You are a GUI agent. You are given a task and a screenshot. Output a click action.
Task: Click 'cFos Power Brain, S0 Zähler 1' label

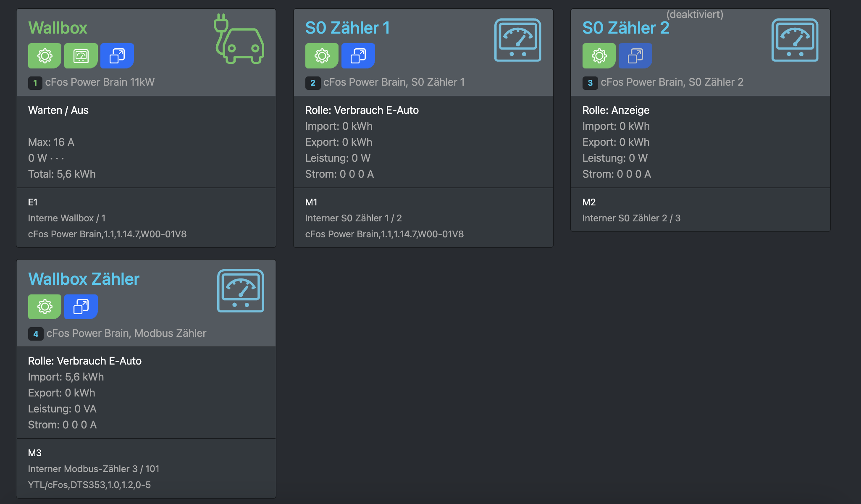tap(394, 82)
